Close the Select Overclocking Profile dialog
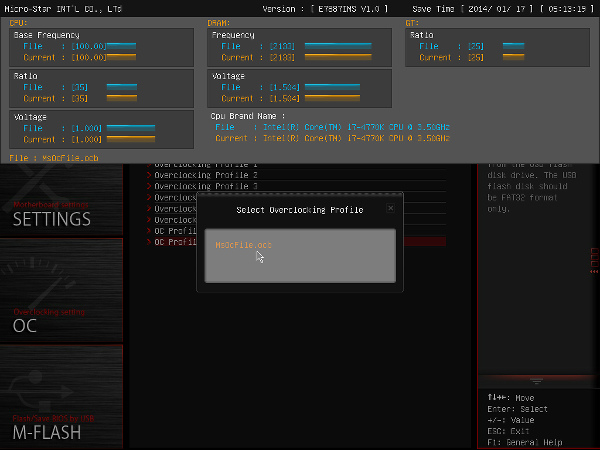The width and height of the screenshot is (600, 450). (390, 208)
